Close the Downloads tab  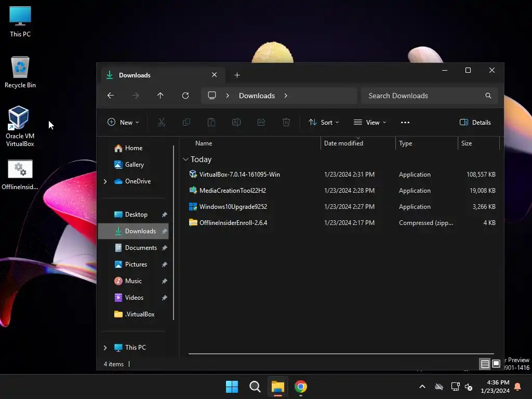[215, 75]
